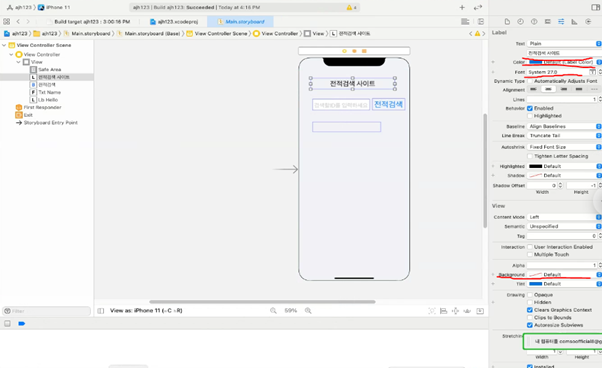Enable Tighten Letter Spacing
Viewport: 602px width, 368px height.
(530, 156)
